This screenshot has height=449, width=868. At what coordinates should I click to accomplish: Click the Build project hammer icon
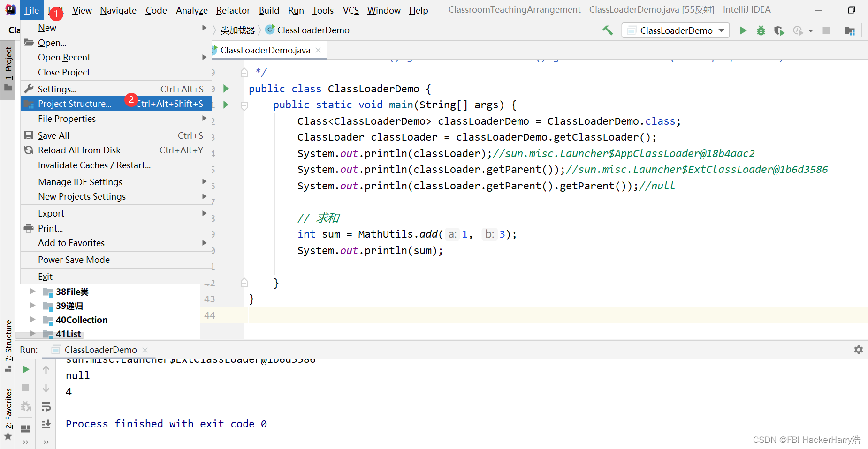pos(608,30)
